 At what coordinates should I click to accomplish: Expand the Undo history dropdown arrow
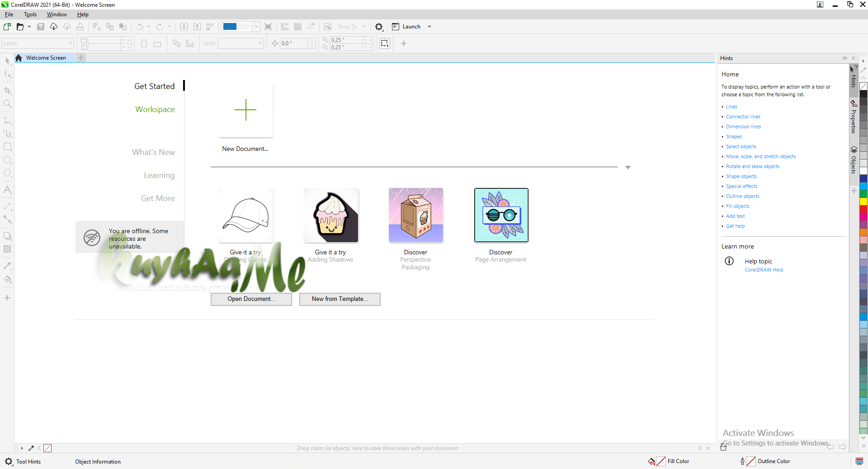coord(149,27)
